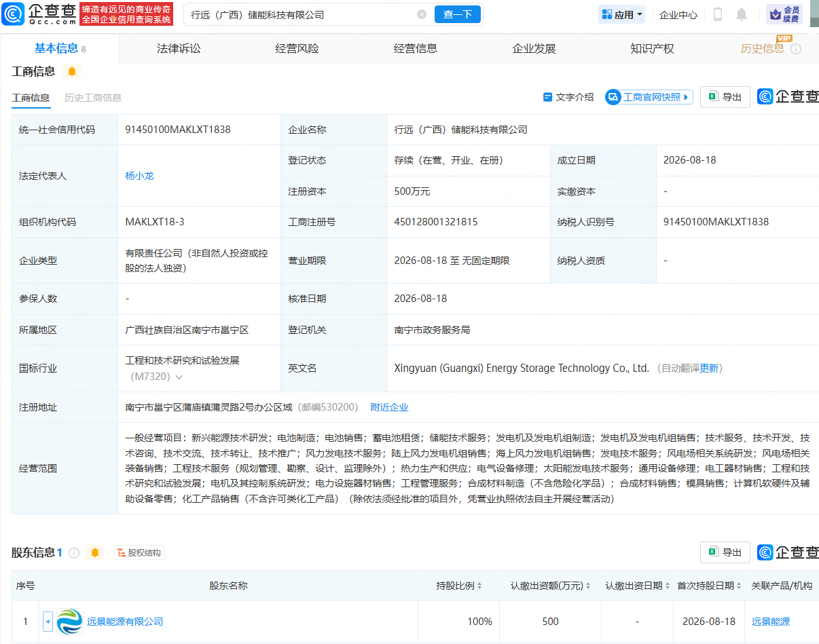Click credit code 91450100MAKLXT1838 under 统一社会信用代码
Viewport: 819px width, 644px height.
tap(178, 129)
